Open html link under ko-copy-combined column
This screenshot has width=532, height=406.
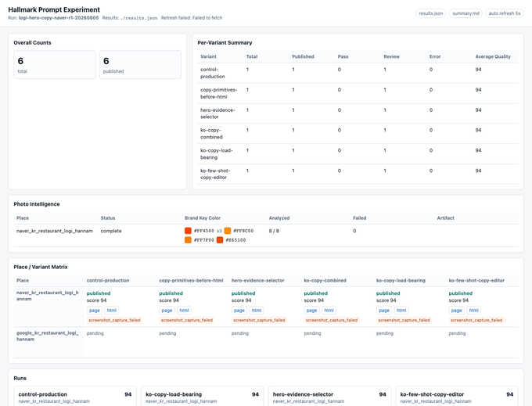point(329,311)
